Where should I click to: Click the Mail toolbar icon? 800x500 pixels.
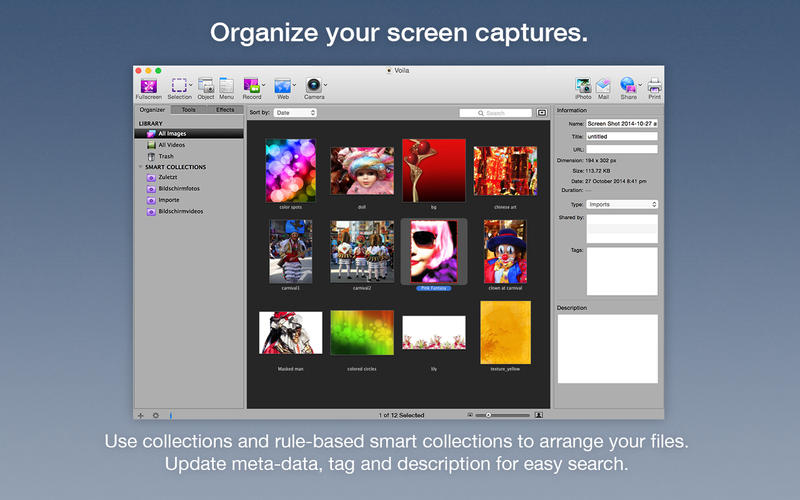coord(603,86)
